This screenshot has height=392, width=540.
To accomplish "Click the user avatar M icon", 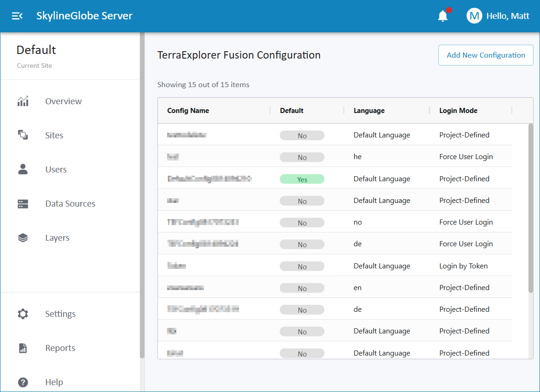I will 474,16.
